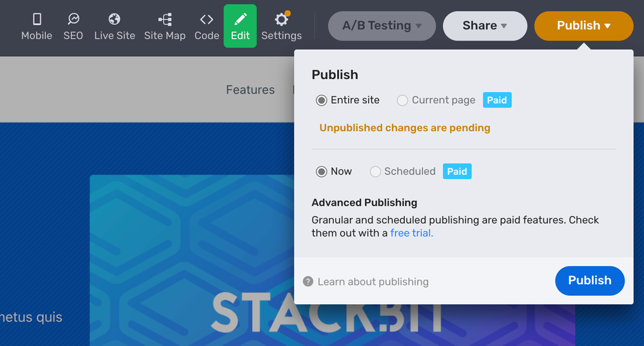Open the Learn about publishing link
This screenshot has width=644, height=346.
[373, 282]
